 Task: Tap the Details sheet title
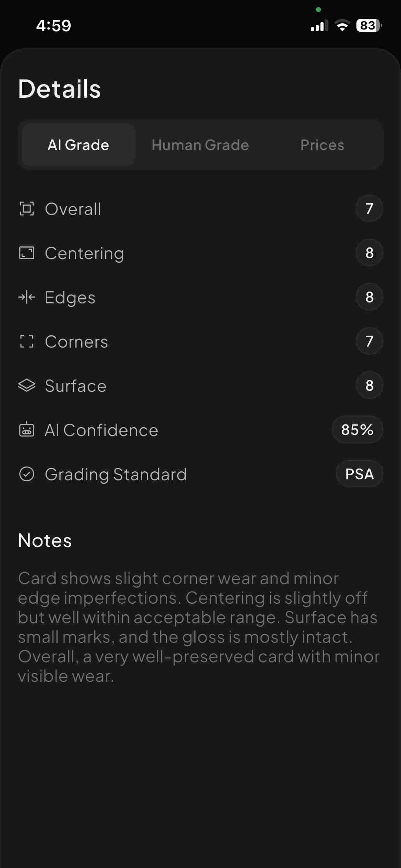(60, 89)
